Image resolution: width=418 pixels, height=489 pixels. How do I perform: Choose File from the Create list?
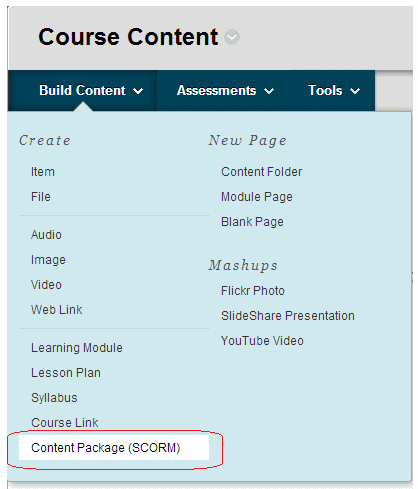[x=41, y=197]
